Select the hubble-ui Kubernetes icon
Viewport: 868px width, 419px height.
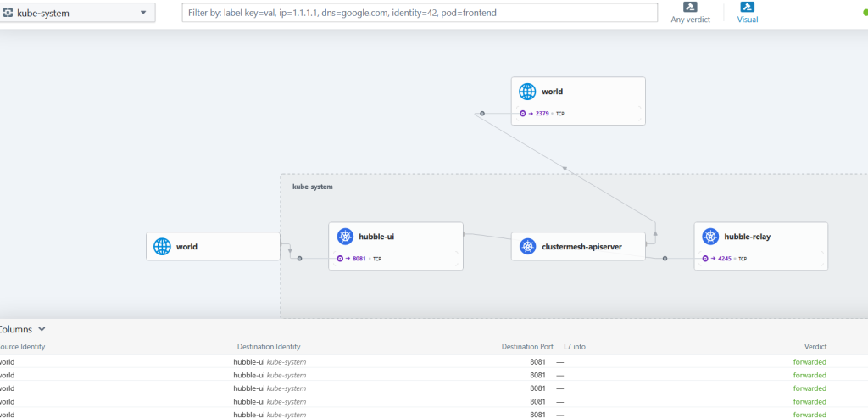346,237
